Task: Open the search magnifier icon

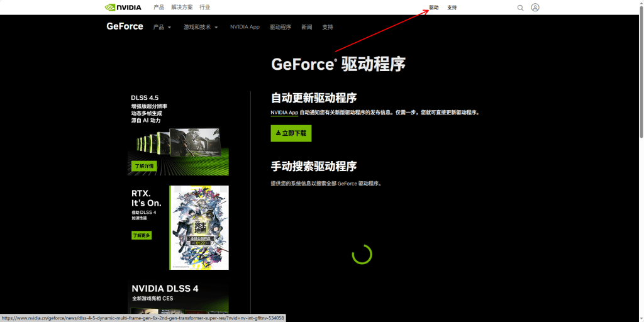Action: (x=520, y=8)
